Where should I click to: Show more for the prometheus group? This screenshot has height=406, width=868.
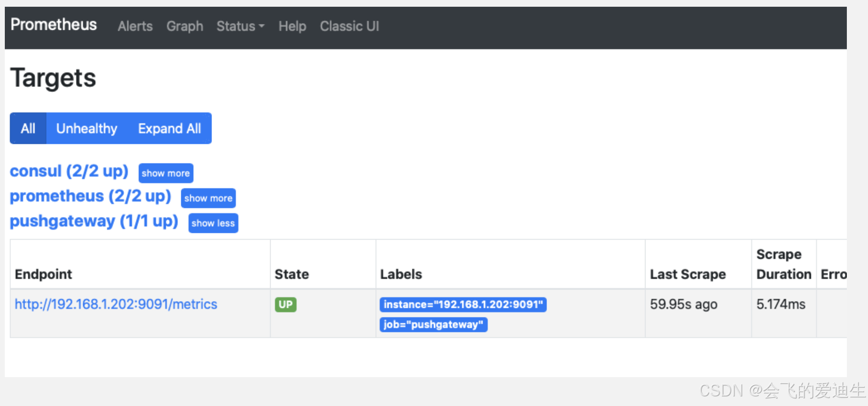pyautogui.click(x=208, y=198)
